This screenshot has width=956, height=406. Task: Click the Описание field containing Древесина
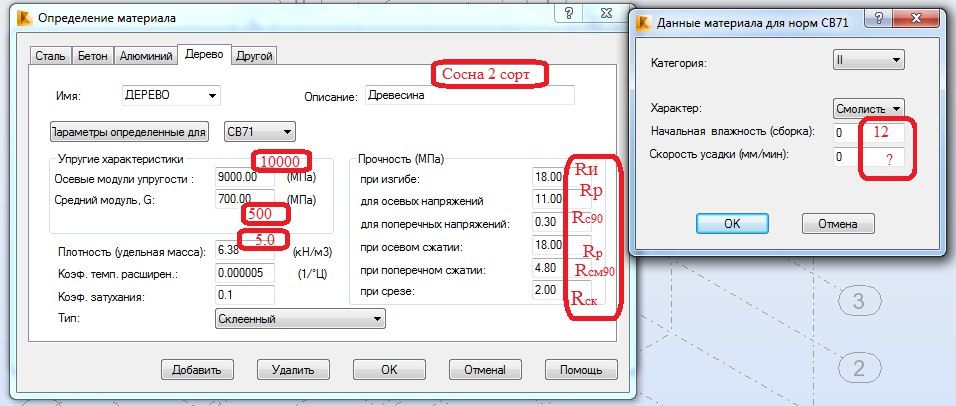[469, 96]
